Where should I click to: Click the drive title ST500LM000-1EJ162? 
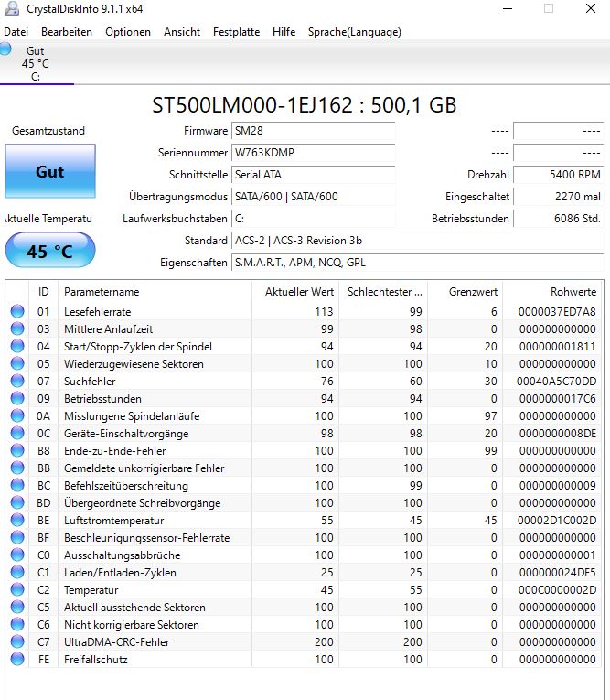(305, 105)
